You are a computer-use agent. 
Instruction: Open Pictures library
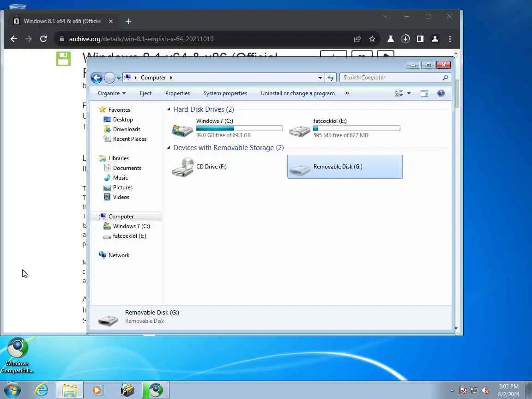(x=122, y=187)
